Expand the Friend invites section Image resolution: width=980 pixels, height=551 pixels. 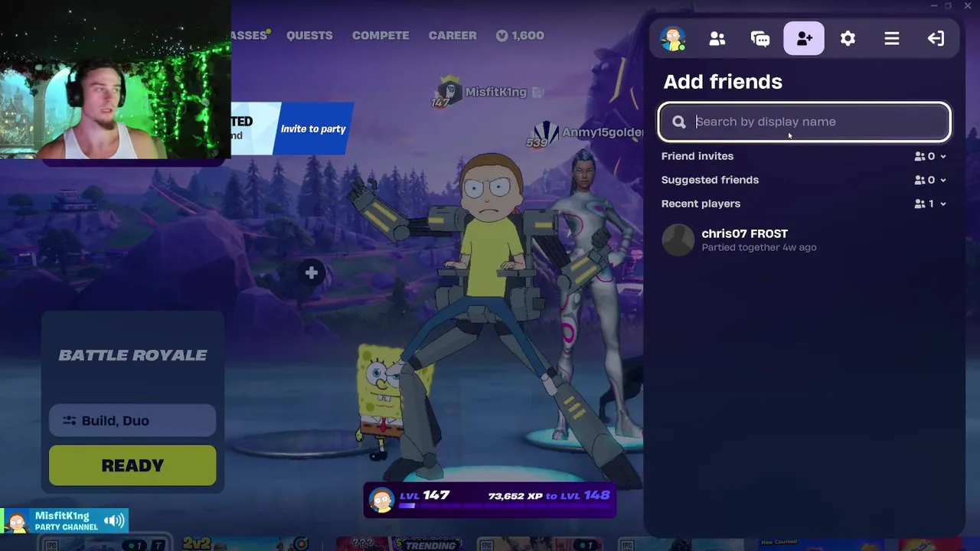(804, 156)
